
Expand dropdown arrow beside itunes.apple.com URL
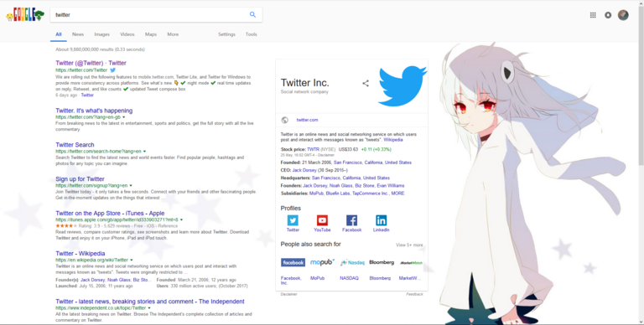point(181,220)
